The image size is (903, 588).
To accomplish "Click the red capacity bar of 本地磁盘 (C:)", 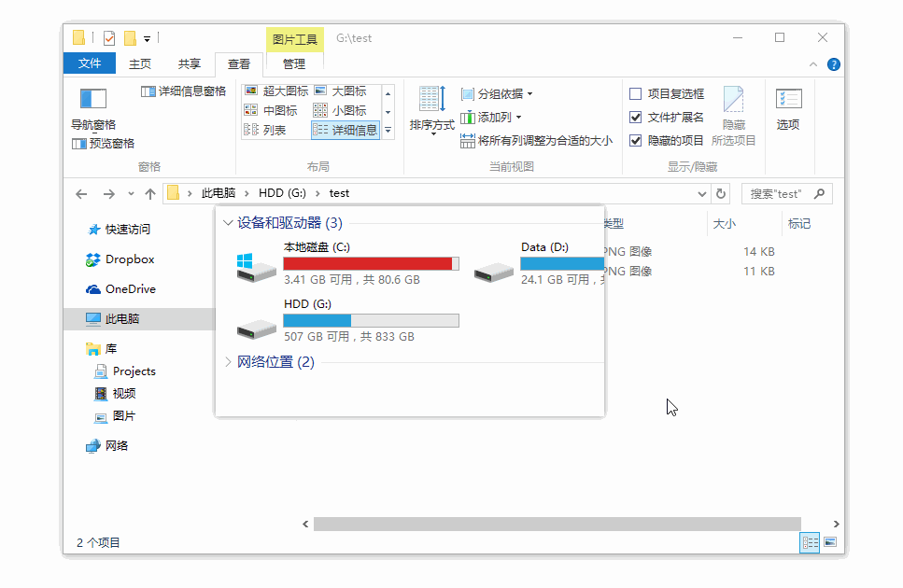I will [x=369, y=262].
